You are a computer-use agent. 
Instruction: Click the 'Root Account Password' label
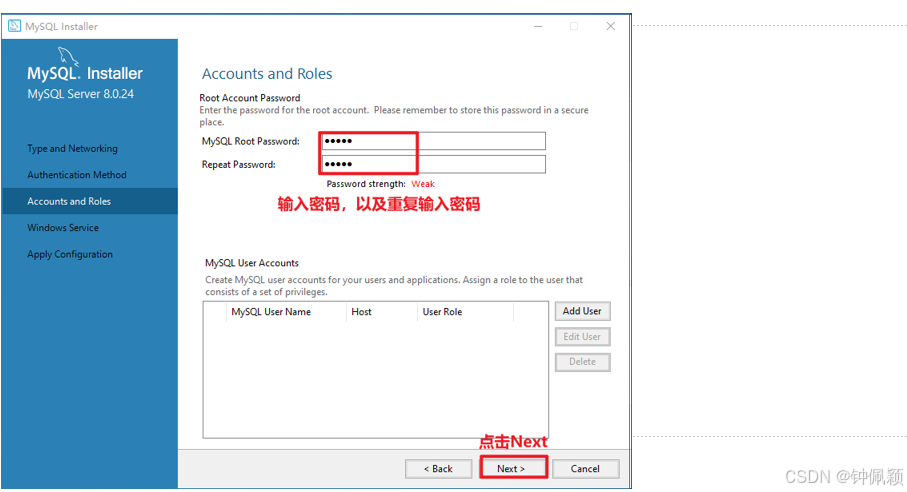click(250, 98)
